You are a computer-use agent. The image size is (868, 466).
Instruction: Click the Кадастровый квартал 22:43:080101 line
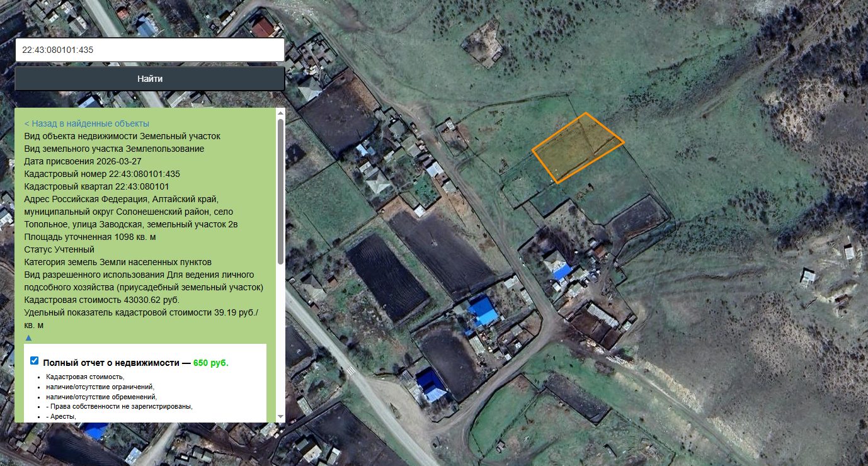96,186
